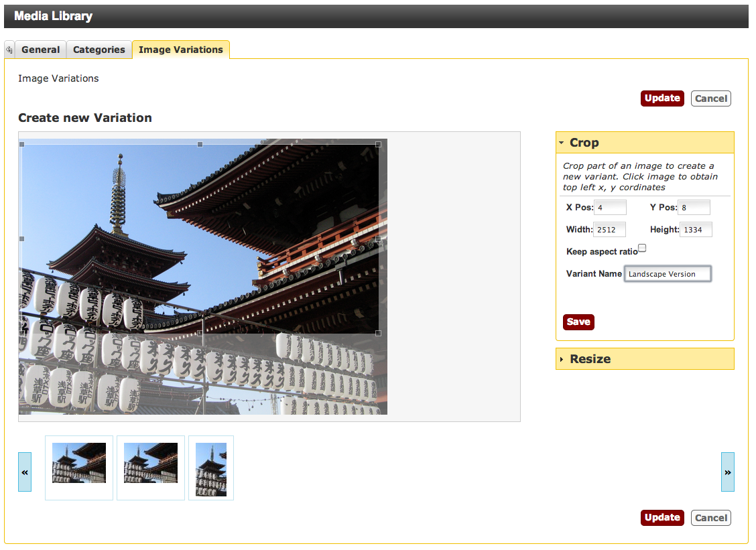The height and width of the screenshot is (550, 756).
Task: Click the bottom-right crop selection handle
Action: pyautogui.click(x=378, y=333)
